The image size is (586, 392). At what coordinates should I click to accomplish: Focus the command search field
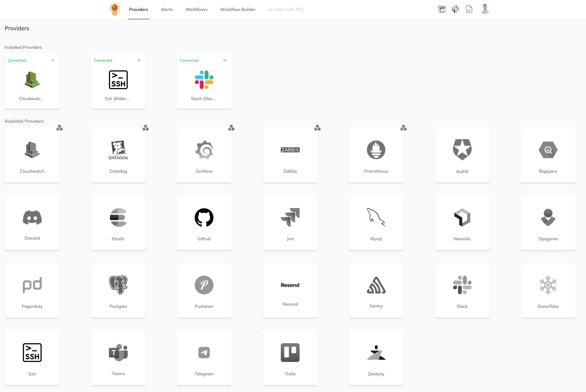click(286, 9)
